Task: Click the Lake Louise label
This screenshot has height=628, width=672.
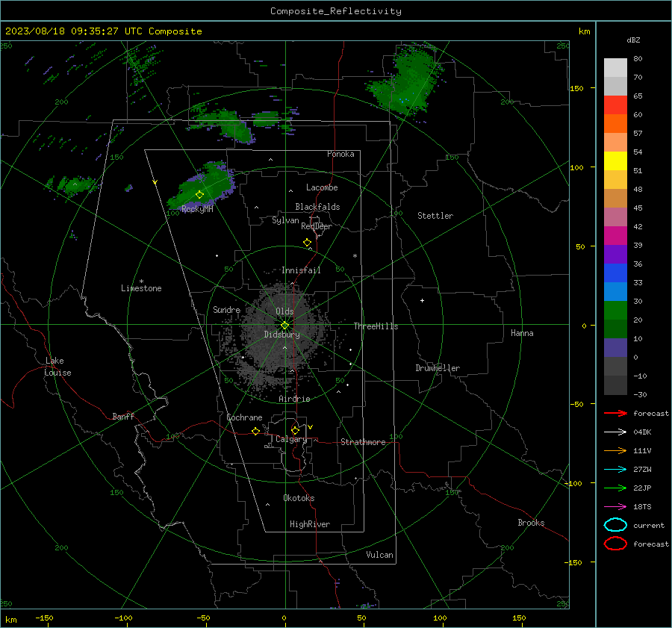Action: click(57, 367)
